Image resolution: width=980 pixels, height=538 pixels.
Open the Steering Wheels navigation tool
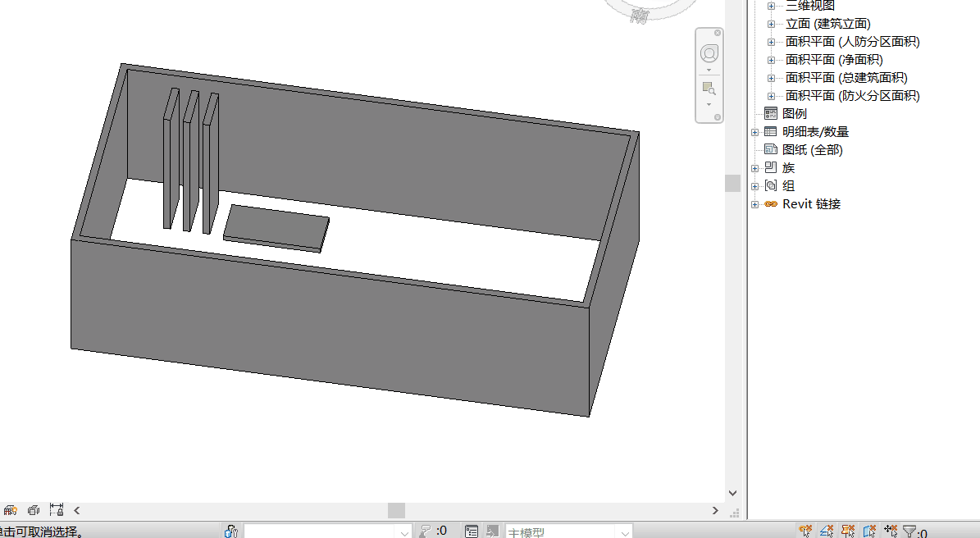(x=709, y=54)
